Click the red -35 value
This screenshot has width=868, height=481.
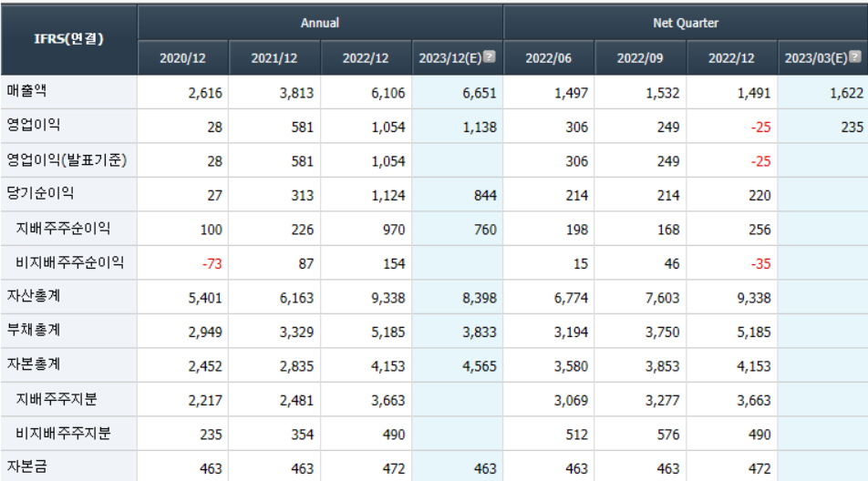(x=760, y=263)
